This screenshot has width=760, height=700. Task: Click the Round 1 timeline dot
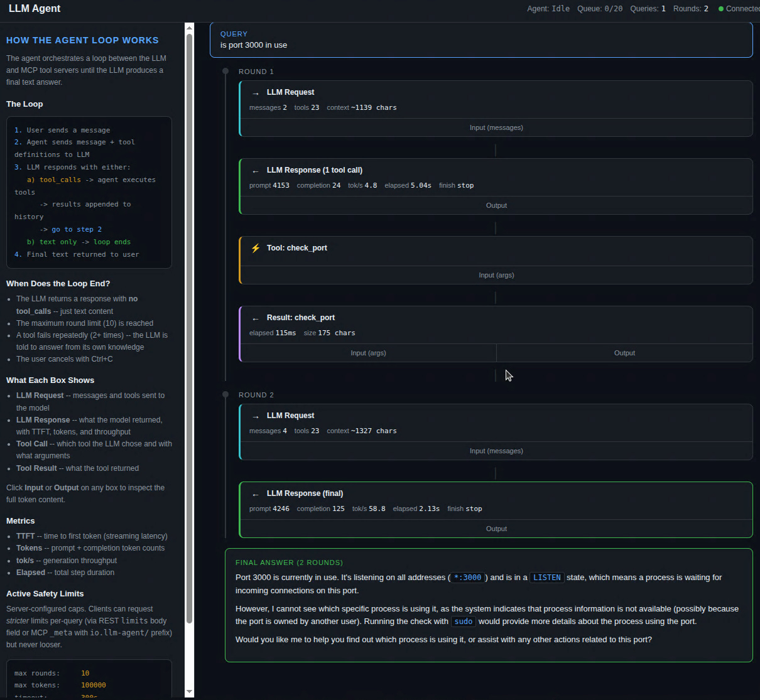[x=225, y=71]
